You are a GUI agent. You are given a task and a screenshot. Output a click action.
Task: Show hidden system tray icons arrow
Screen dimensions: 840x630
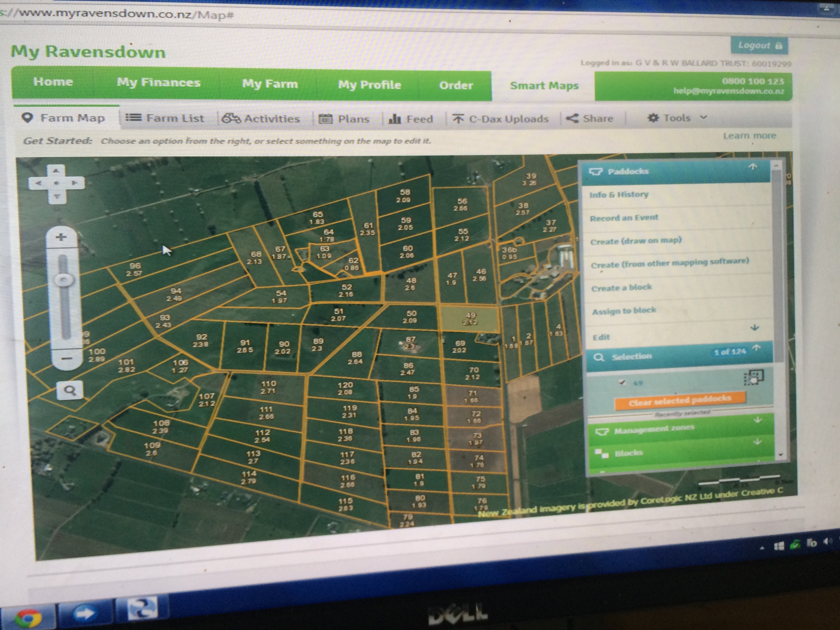(x=762, y=548)
